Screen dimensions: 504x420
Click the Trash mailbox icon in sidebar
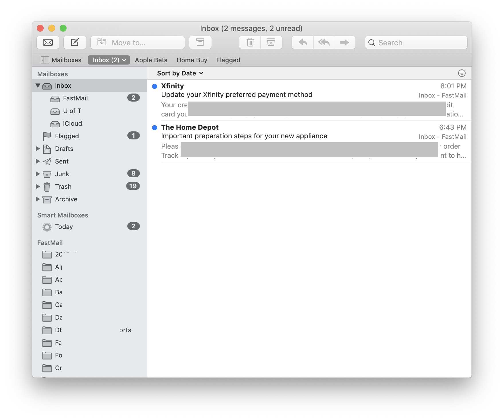coord(47,187)
